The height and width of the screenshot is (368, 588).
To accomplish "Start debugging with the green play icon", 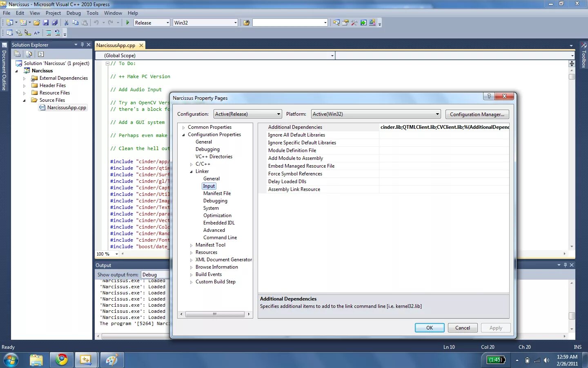I will pos(128,22).
